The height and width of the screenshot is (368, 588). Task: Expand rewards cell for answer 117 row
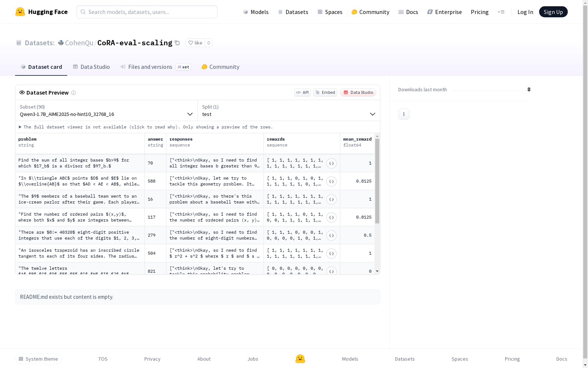pyautogui.click(x=331, y=217)
